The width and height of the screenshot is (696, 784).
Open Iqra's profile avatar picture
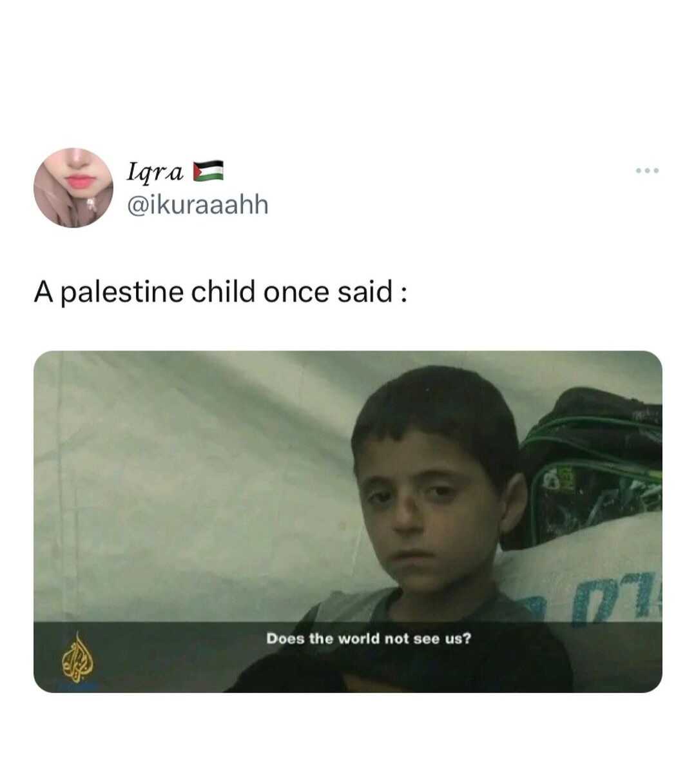73,188
